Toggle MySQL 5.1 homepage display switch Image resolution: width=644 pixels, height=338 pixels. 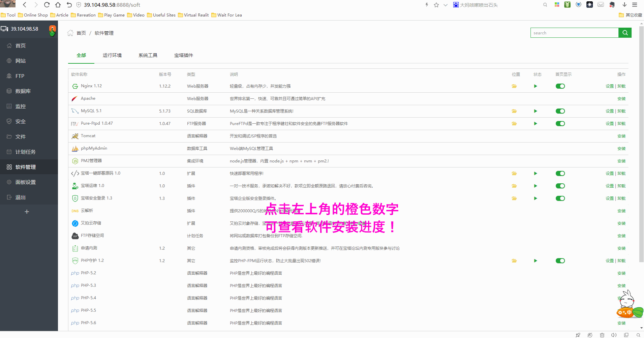click(x=560, y=111)
